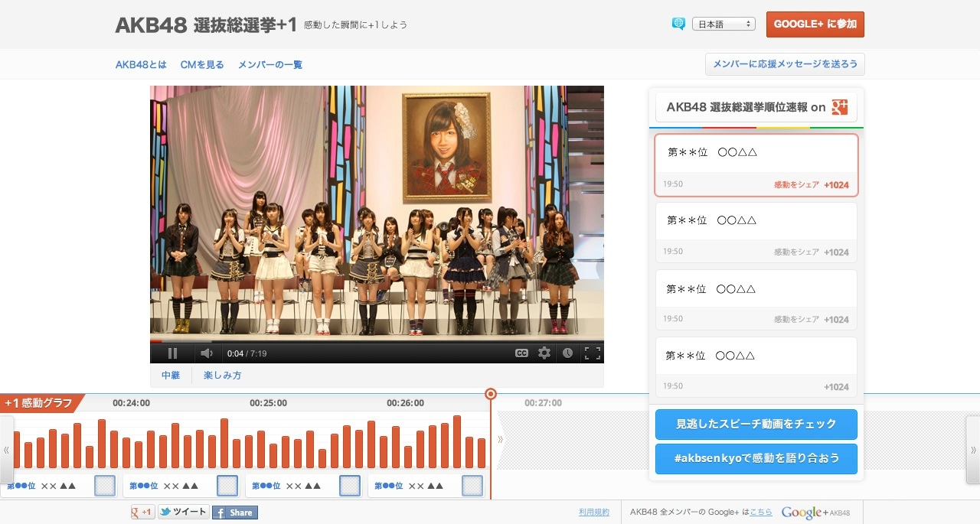
Task: Click the GOOGLE+ に参加 button
Action: [x=815, y=24]
